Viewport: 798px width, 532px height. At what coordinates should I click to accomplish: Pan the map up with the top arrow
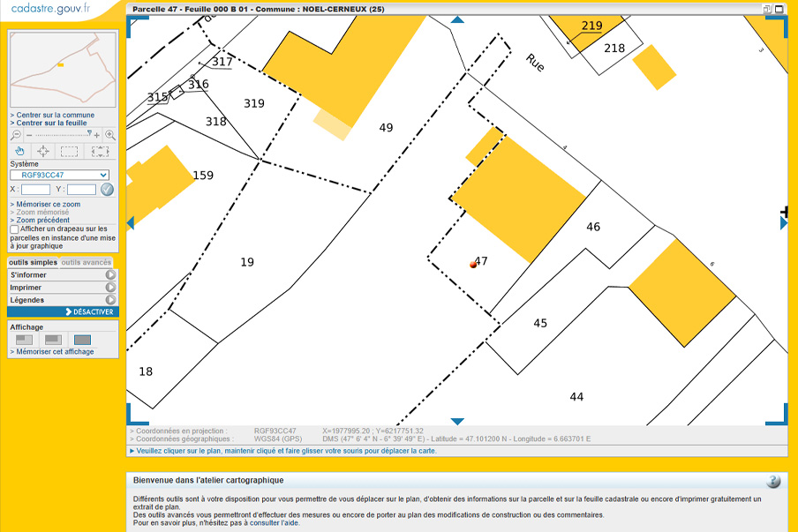457,19
